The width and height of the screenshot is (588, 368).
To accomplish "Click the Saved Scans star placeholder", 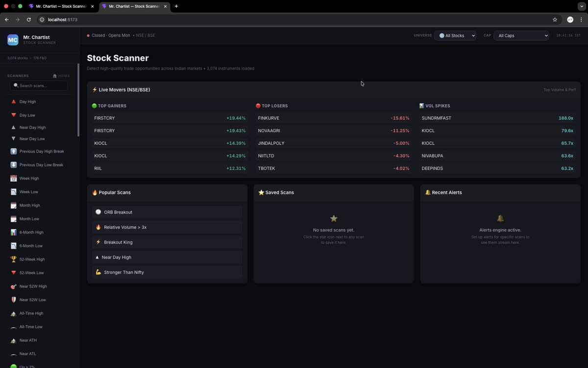I will (x=334, y=218).
